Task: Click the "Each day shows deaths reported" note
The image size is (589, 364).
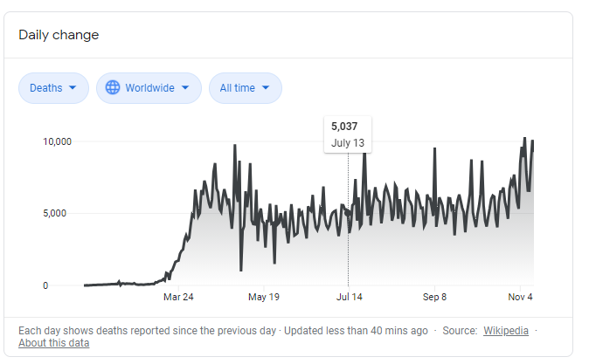Action: click(x=147, y=331)
